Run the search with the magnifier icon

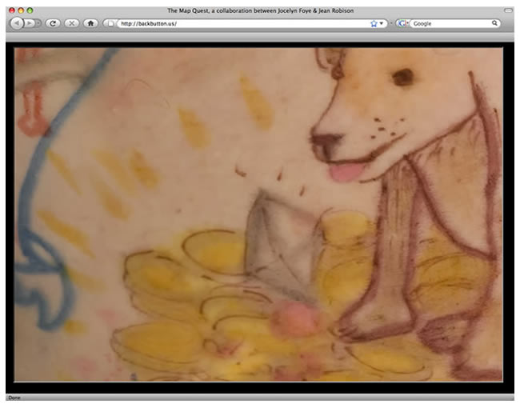tap(494, 23)
